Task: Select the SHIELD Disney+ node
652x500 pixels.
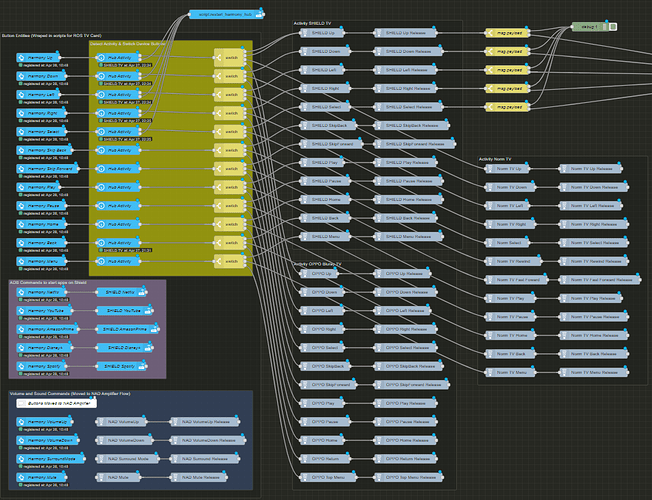Action: pyautogui.click(x=125, y=348)
